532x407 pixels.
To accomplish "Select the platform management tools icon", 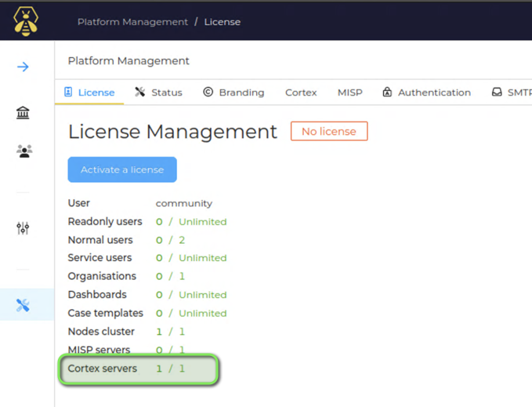I will coord(23,305).
